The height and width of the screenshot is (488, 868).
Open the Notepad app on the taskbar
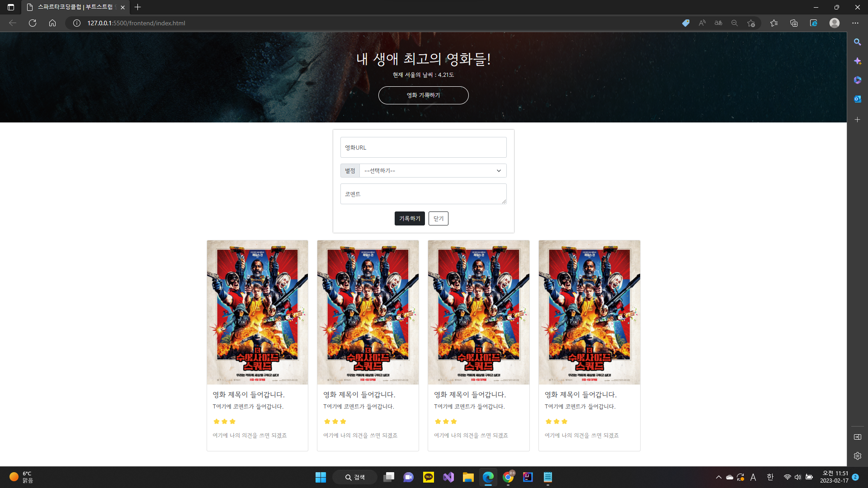point(547,477)
